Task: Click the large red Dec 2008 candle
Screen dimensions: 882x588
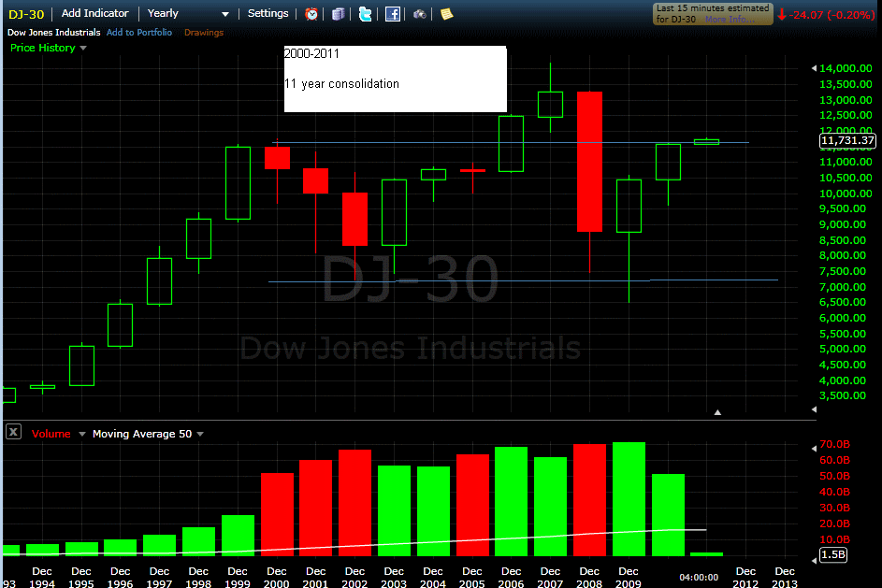Action: (589, 162)
